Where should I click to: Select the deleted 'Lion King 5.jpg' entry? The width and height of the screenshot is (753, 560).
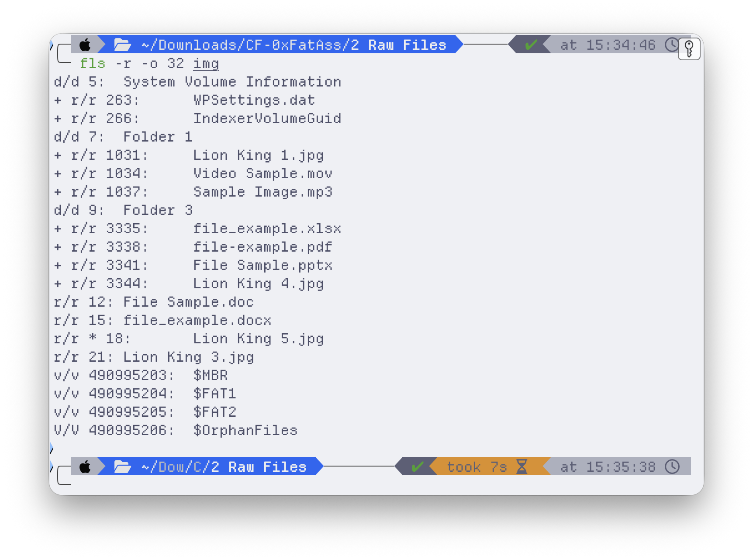click(x=258, y=339)
